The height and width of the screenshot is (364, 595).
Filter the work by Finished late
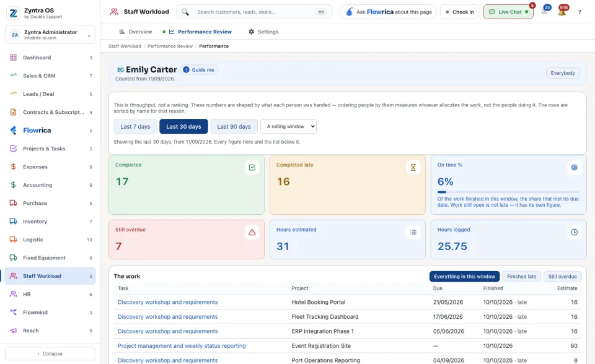coord(521,277)
